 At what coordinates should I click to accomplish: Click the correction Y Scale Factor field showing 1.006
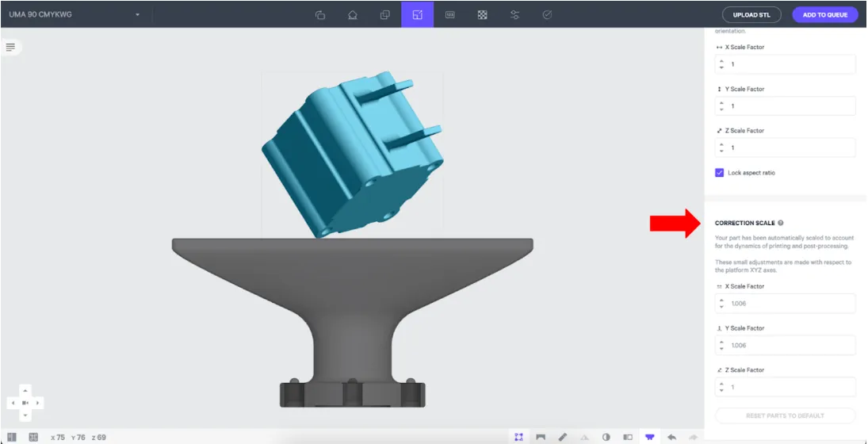pyautogui.click(x=786, y=345)
